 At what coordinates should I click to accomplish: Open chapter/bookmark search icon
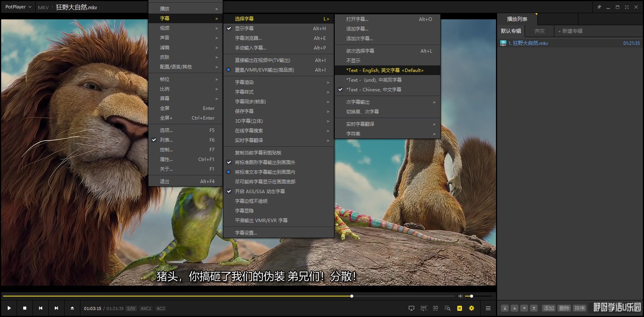(448, 308)
